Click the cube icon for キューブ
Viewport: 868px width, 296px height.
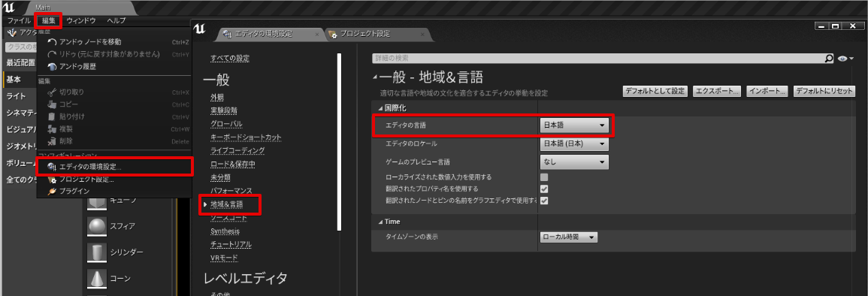tap(97, 202)
